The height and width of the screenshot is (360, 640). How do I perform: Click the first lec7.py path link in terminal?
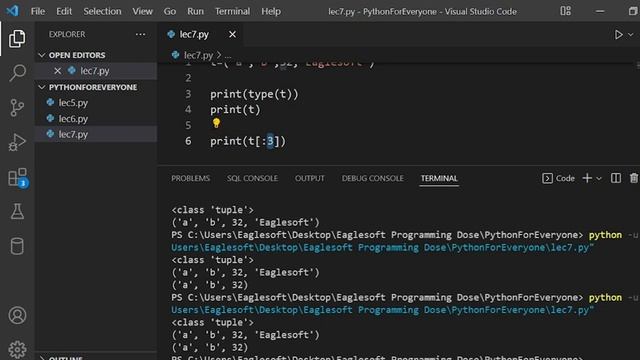[x=382, y=247]
